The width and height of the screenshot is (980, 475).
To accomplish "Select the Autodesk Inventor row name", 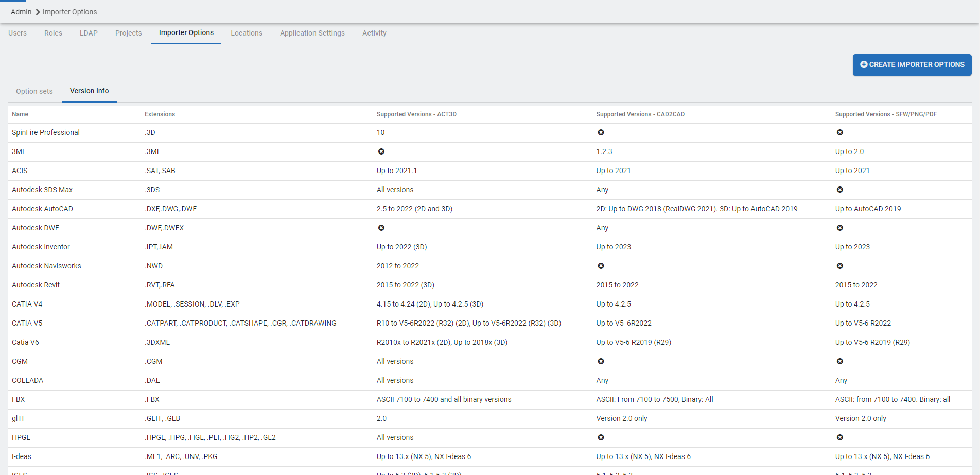I will pyautogui.click(x=41, y=247).
